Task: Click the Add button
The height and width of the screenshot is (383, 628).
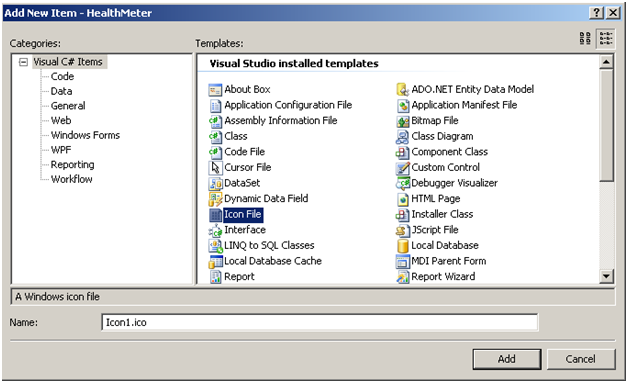Action: [x=507, y=359]
